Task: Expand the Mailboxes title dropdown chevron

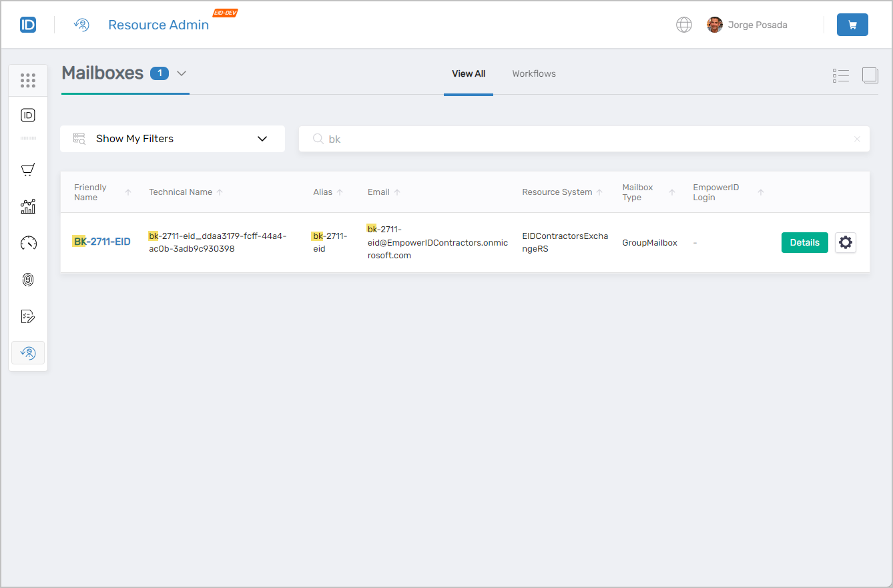Action: [182, 73]
